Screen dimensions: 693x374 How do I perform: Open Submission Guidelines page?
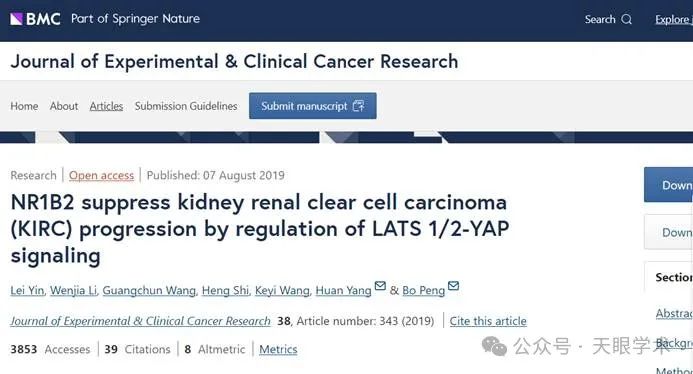(x=186, y=106)
